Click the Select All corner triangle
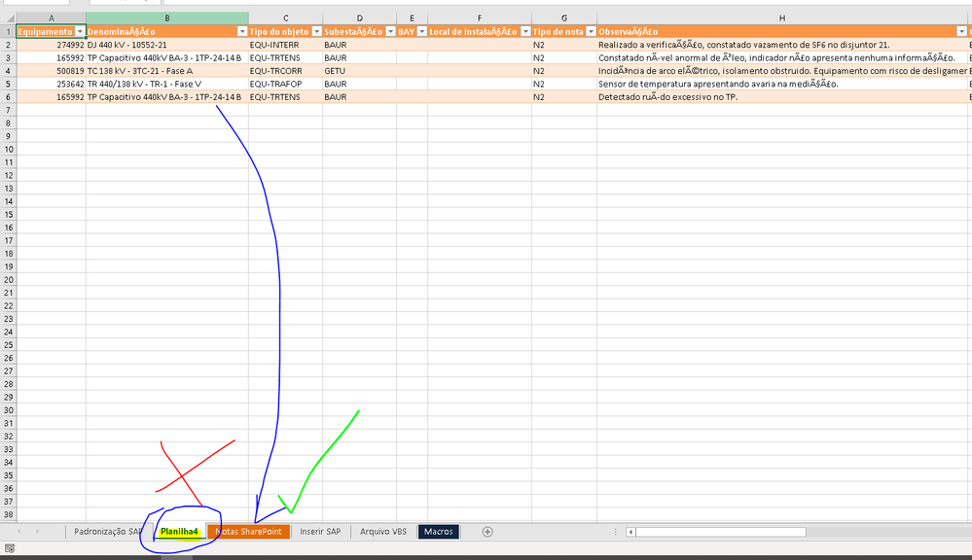The height and width of the screenshot is (560, 972). click(x=10, y=18)
